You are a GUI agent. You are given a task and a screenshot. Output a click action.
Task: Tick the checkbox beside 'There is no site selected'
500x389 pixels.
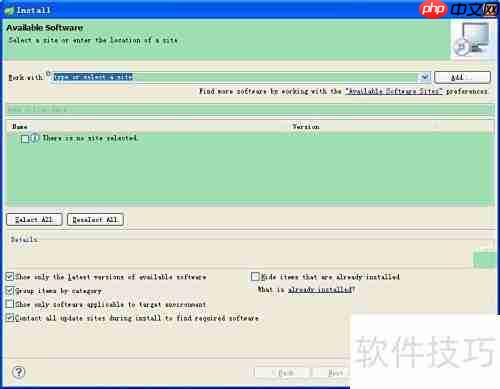(x=25, y=138)
